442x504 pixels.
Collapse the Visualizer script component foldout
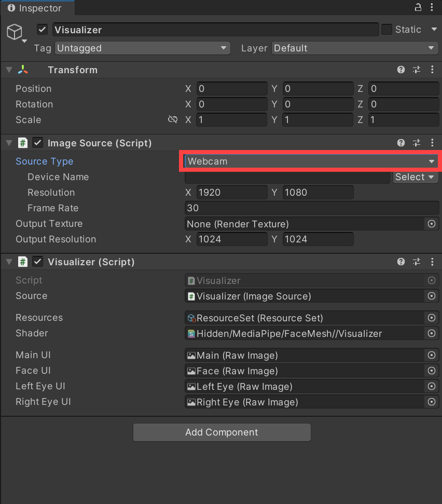coord(9,262)
